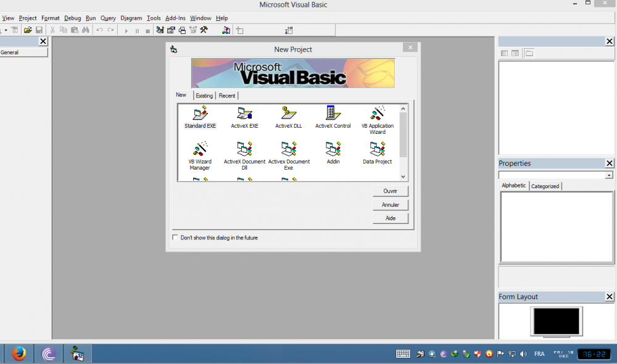
Task: Click the View Object icon in Project panel
Action: [515, 53]
